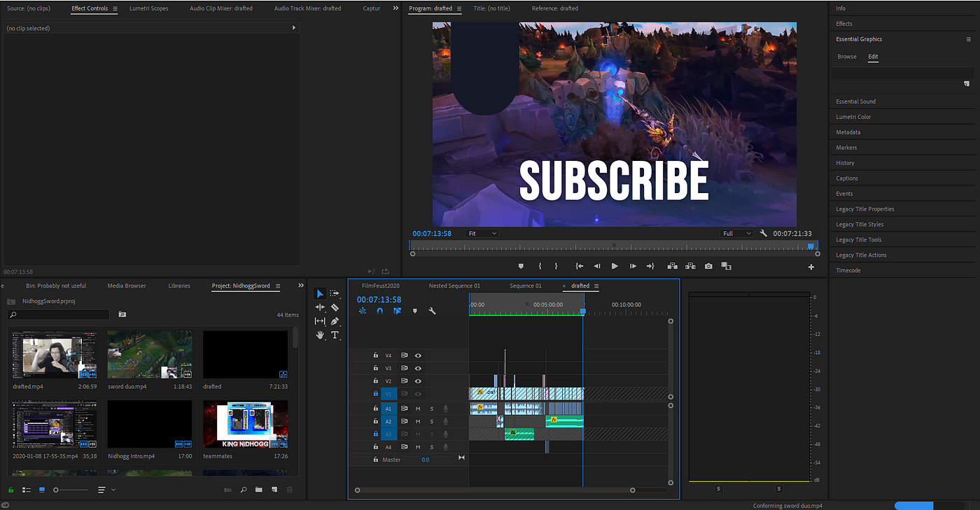Image resolution: width=980 pixels, height=510 pixels.
Task: Open the Full playback resolution dropdown
Action: (736, 234)
